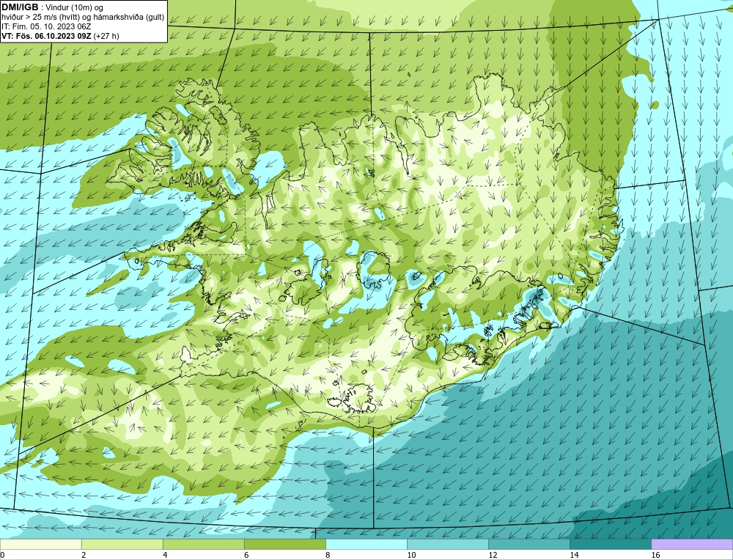Click the light green 2–4 m/s legend swatch
This screenshot has height=560, width=733.
point(122,544)
